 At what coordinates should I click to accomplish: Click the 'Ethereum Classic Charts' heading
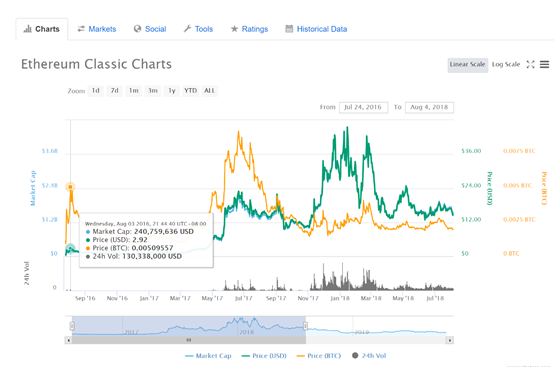(96, 64)
